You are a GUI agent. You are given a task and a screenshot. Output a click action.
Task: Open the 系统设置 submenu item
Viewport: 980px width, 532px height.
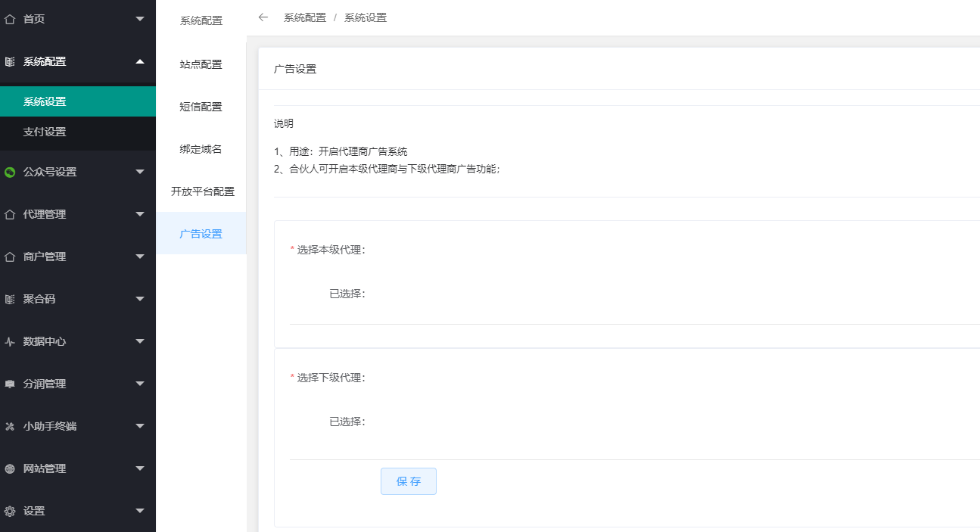[78, 101]
